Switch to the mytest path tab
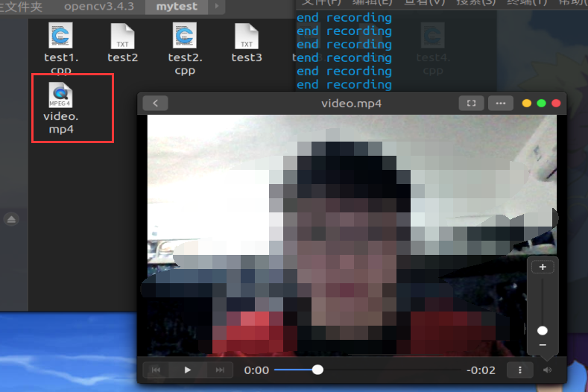Viewport: 588px width, 392px height. [177, 7]
